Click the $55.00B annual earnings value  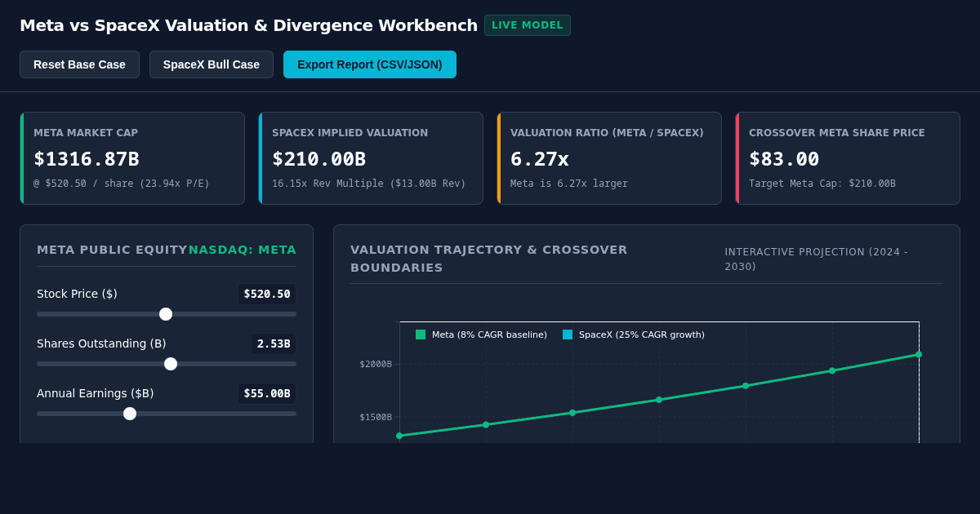267,393
